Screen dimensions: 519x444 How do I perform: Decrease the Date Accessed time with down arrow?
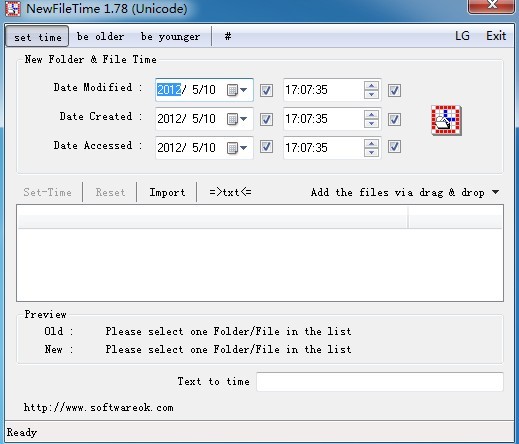(x=371, y=152)
